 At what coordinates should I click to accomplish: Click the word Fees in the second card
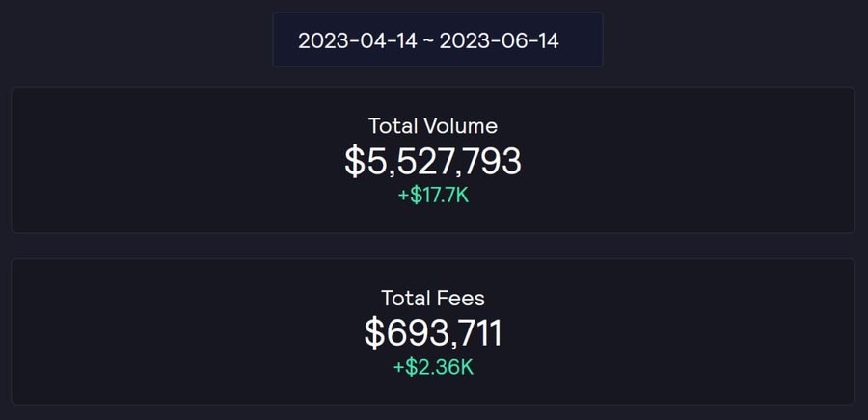pyautogui.click(x=461, y=298)
